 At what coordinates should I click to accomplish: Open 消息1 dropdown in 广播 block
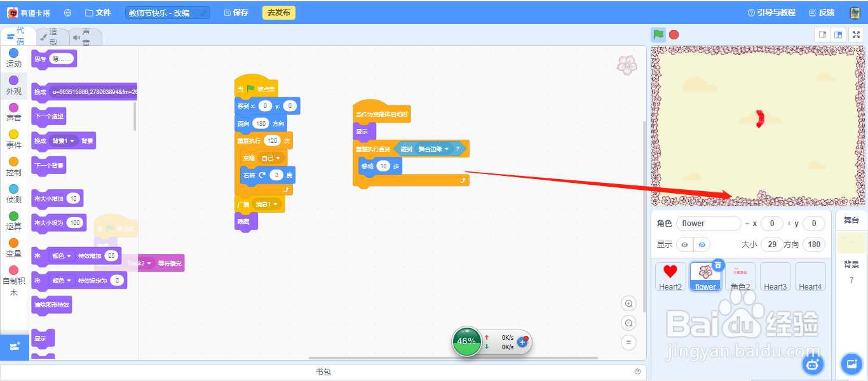tap(266, 204)
